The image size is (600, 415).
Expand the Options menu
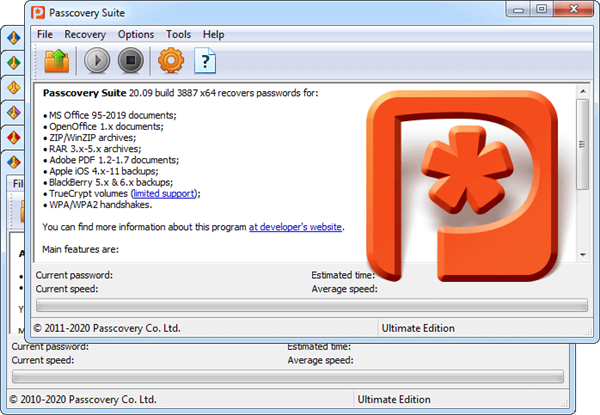[136, 34]
